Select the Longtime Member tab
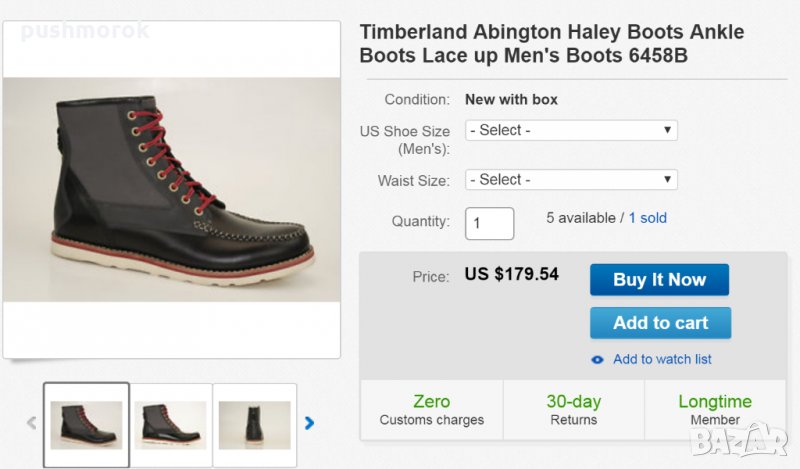The width and height of the screenshot is (800, 469). (715, 410)
